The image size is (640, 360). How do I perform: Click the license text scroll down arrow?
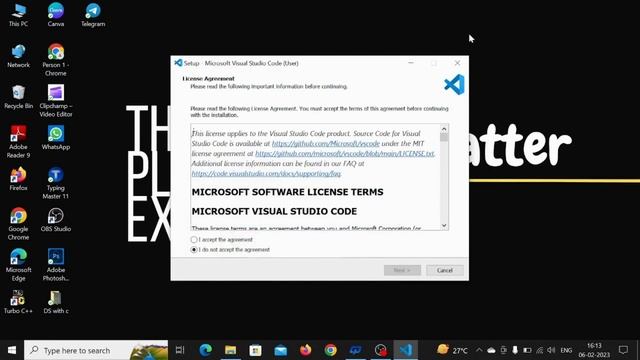click(444, 225)
